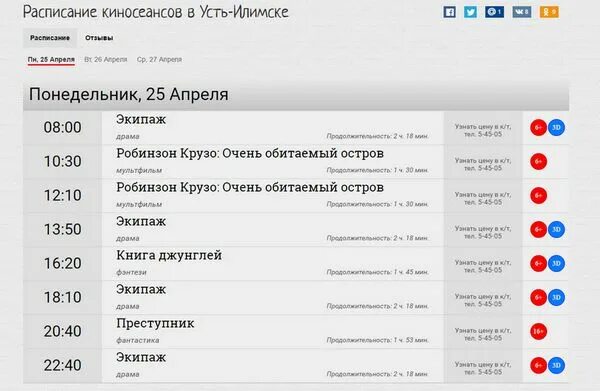
Task: Click the 20:40 session time
Action: [62, 331]
